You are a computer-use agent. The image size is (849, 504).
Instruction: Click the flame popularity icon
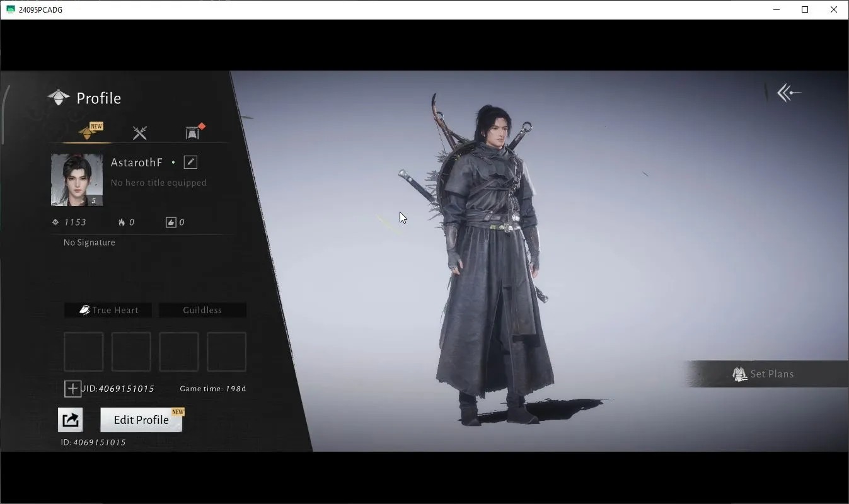click(x=122, y=222)
